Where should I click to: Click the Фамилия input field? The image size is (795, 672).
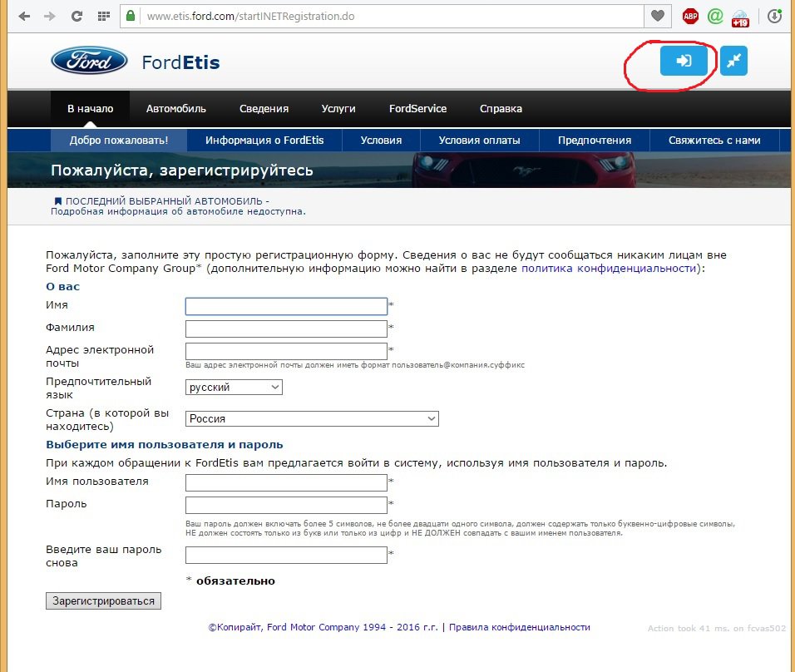click(286, 329)
